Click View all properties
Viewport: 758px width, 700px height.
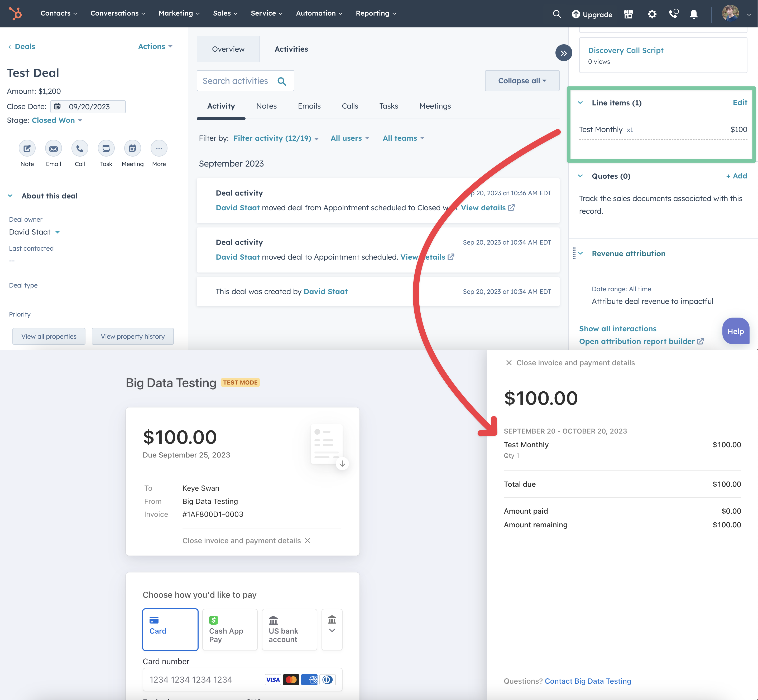pos(49,336)
